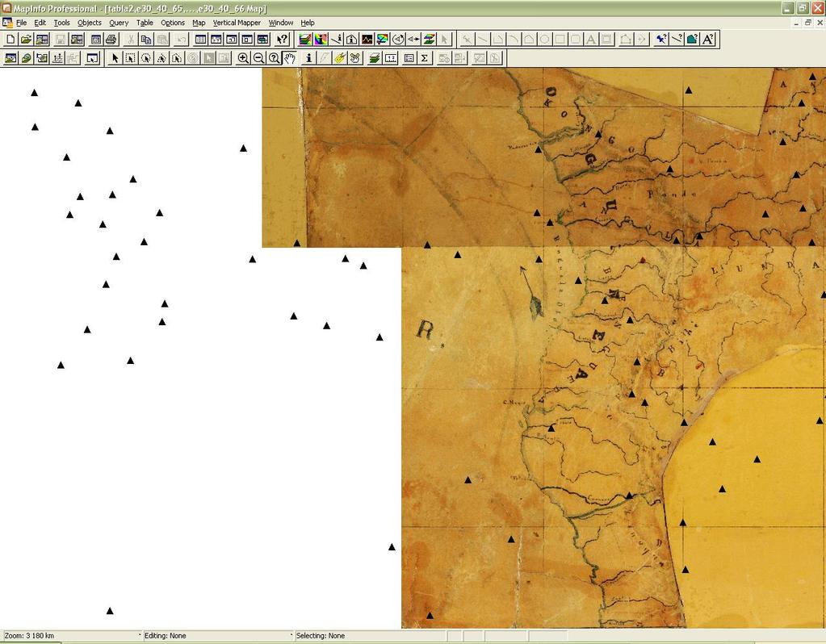Open a New Browser window icon
This screenshot has height=644, width=826.
click(x=201, y=40)
